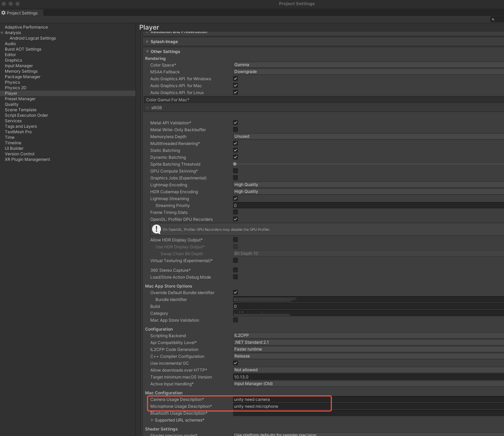Click the Project Settings gear icon
Image resolution: width=504 pixels, height=436 pixels.
(x=3, y=13)
